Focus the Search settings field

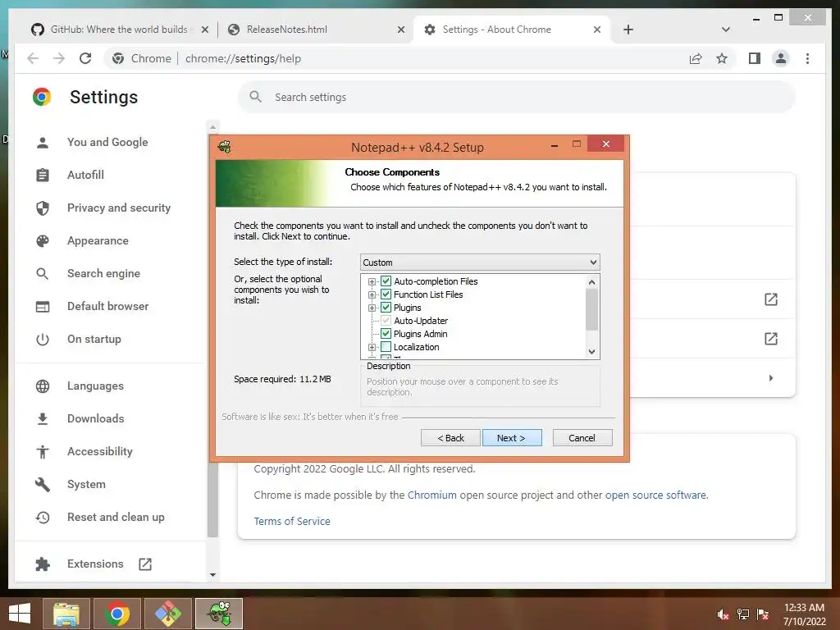tap(517, 97)
